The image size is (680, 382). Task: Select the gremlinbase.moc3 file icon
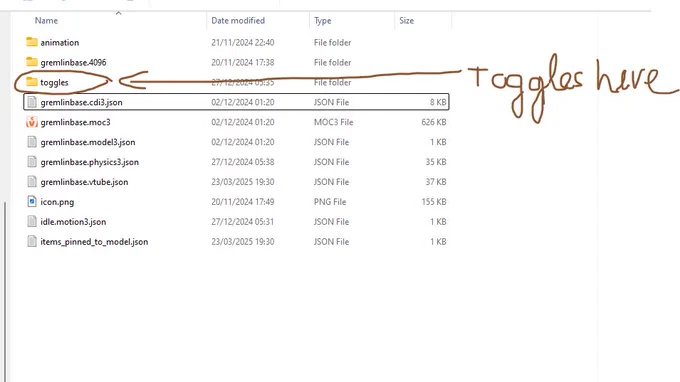[x=32, y=122]
